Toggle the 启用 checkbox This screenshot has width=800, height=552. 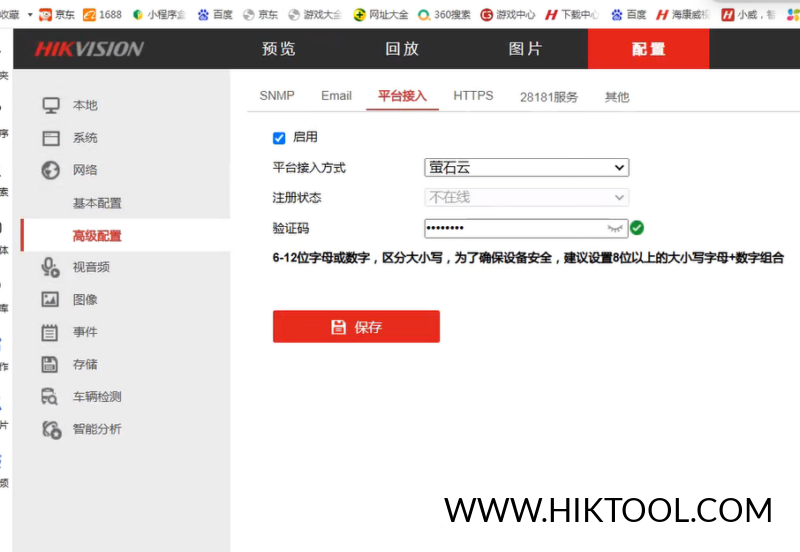click(279, 138)
